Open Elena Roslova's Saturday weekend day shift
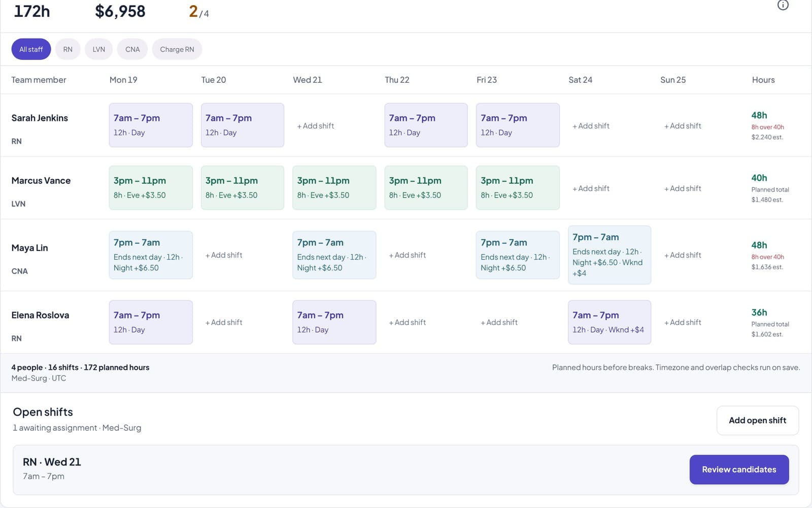The height and width of the screenshot is (508, 812). pos(610,322)
